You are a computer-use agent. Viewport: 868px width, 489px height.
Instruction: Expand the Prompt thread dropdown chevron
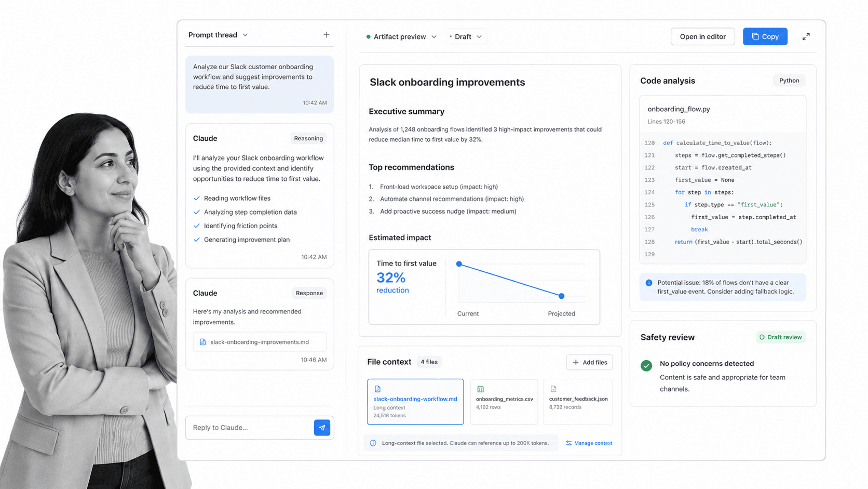[246, 35]
